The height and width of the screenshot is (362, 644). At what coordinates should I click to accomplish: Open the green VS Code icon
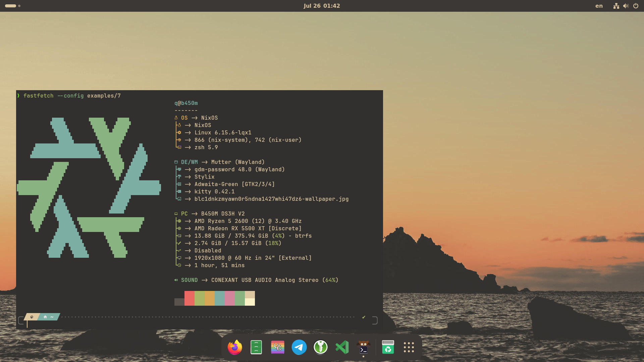(342, 347)
